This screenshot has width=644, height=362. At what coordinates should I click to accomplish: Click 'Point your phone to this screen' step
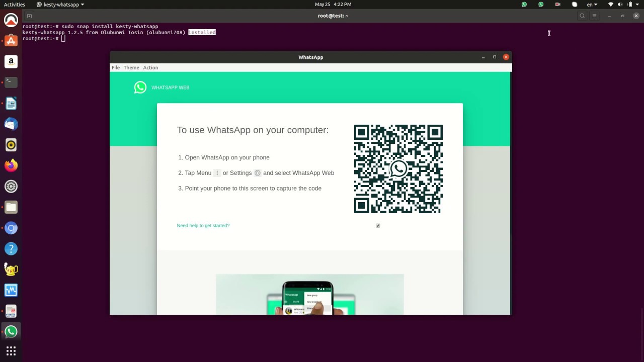[x=253, y=188]
